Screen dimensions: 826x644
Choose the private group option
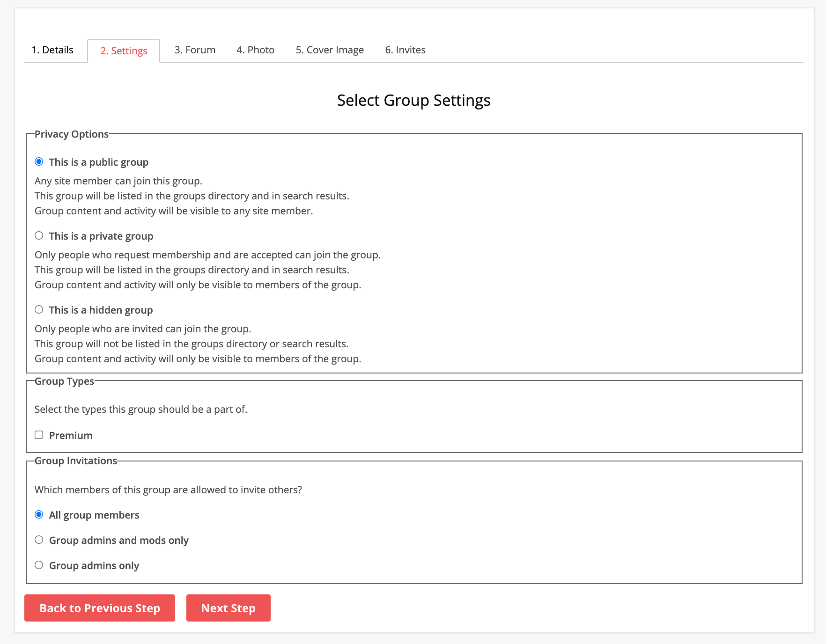[x=39, y=235]
